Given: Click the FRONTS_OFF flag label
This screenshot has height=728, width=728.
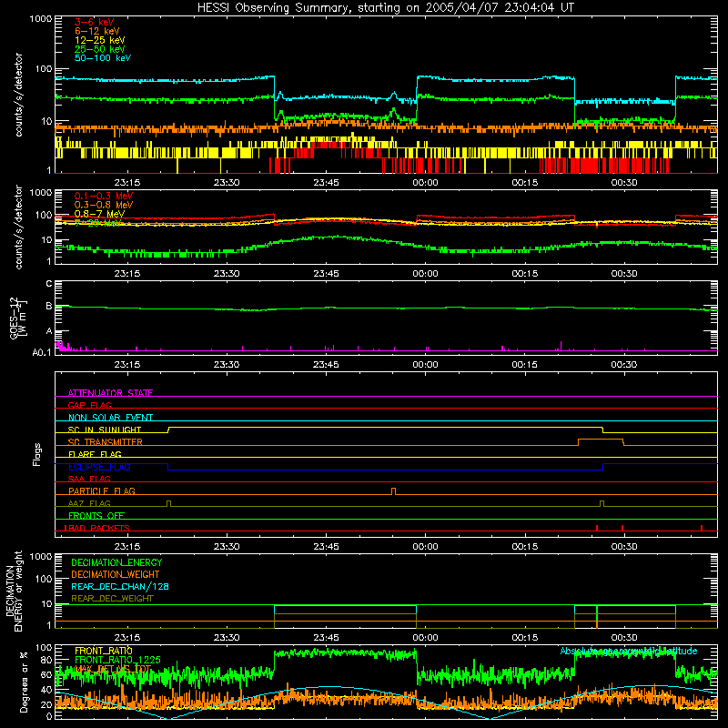Looking at the screenshot, I should tap(96, 516).
